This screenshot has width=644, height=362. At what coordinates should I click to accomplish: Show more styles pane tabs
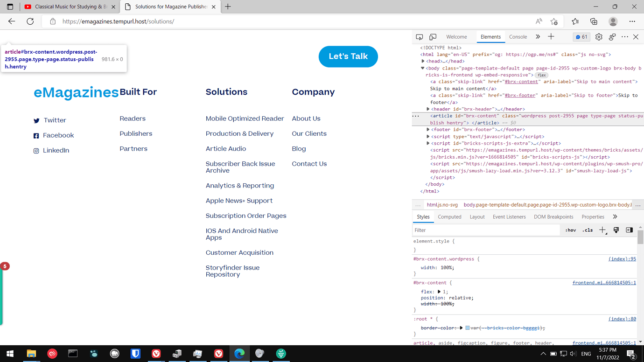pyautogui.click(x=615, y=217)
